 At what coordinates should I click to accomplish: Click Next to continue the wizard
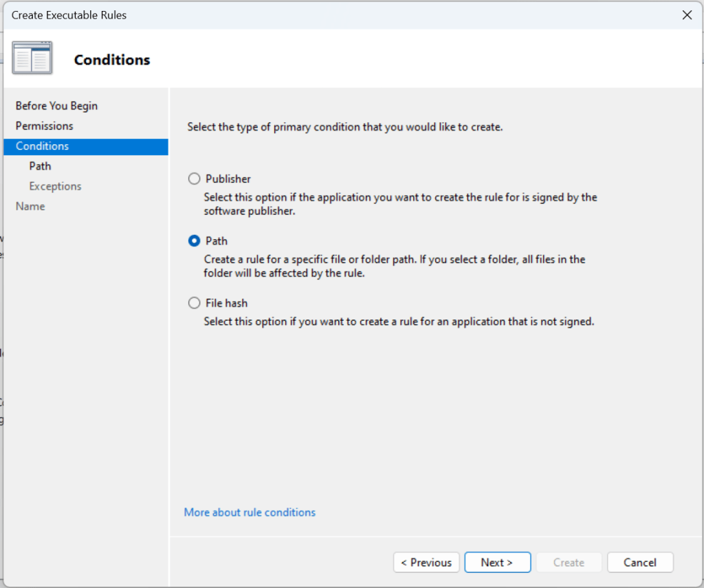point(497,563)
